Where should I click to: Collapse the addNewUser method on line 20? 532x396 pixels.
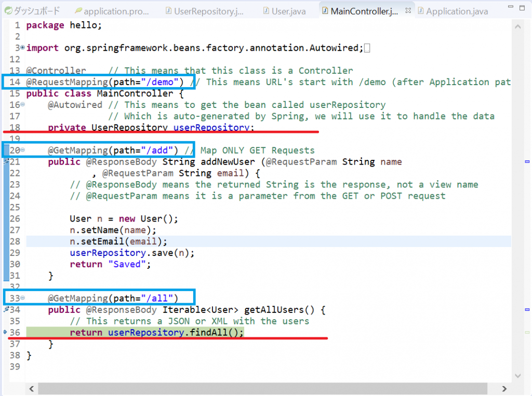(x=22, y=151)
